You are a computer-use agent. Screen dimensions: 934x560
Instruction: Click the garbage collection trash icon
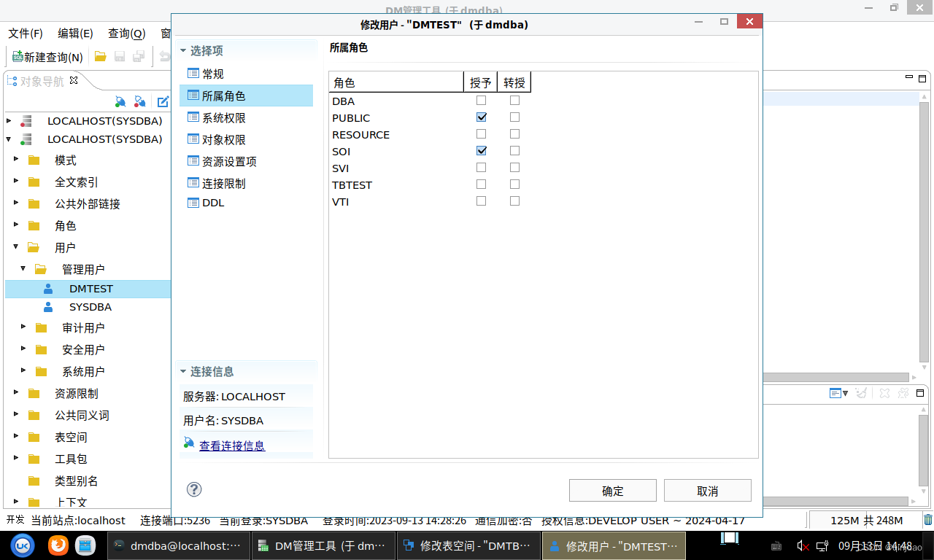click(x=928, y=520)
